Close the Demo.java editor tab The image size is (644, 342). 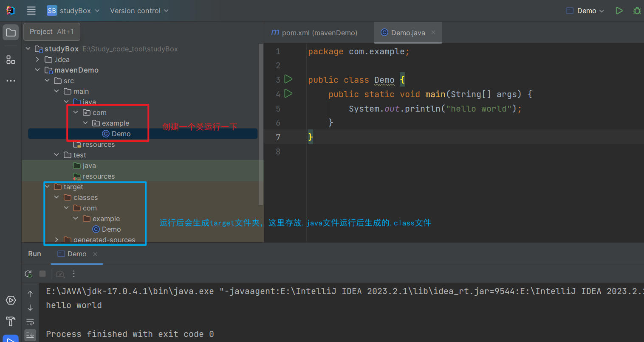433,32
